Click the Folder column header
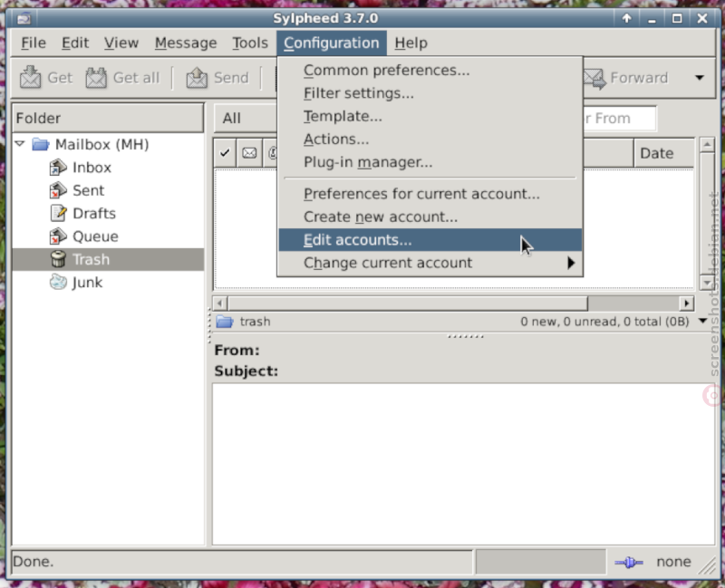The width and height of the screenshot is (725, 588). tap(108, 119)
